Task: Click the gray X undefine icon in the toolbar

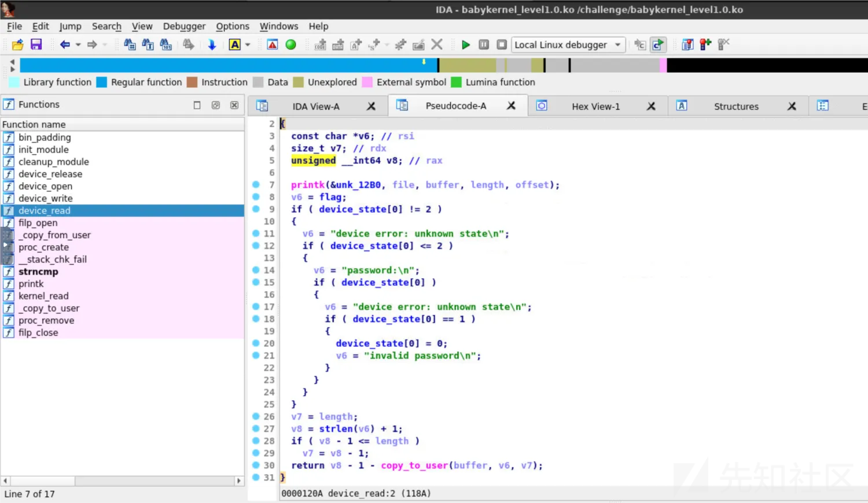Action: [437, 45]
